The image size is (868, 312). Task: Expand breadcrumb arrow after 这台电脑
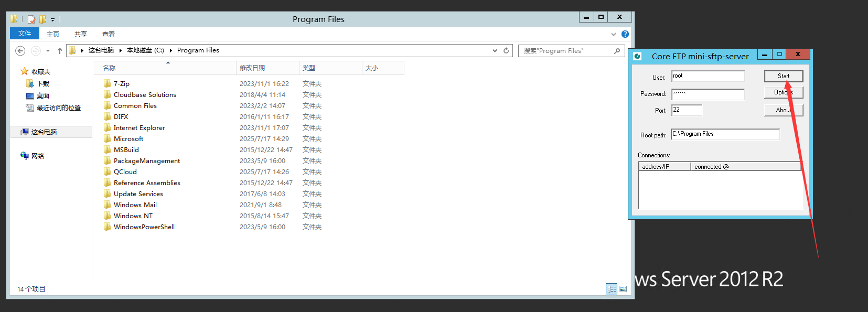pyautogui.click(x=120, y=50)
